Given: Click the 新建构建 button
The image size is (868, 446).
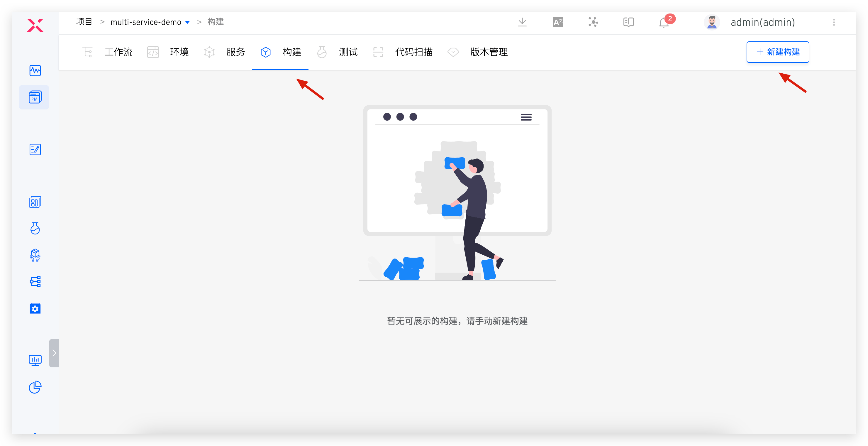Looking at the screenshot, I should click(777, 52).
